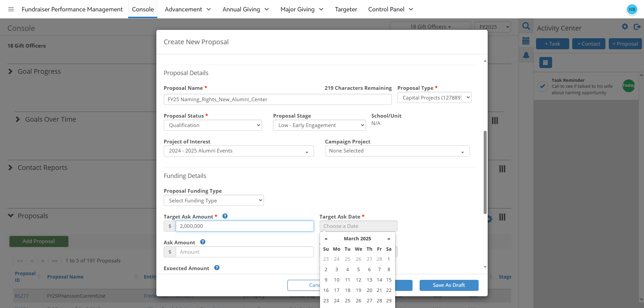Open Expected Amount help icon
644x308 pixels.
pos(217,268)
